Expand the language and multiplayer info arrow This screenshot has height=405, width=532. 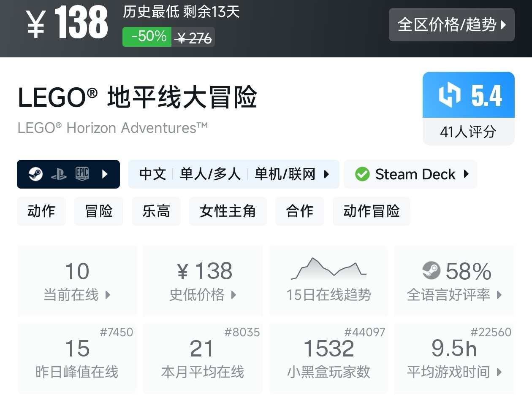click(326, 174)
